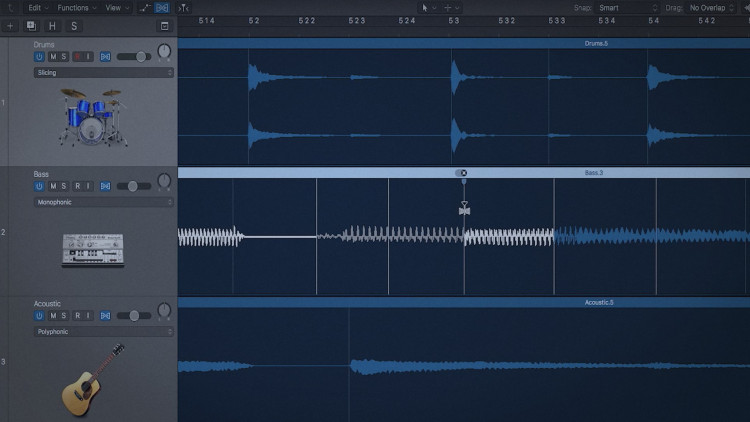This screenshot has width=750, height=422.
Task: Click the acoustic guitar instrument icon
Action: [93, 379]
